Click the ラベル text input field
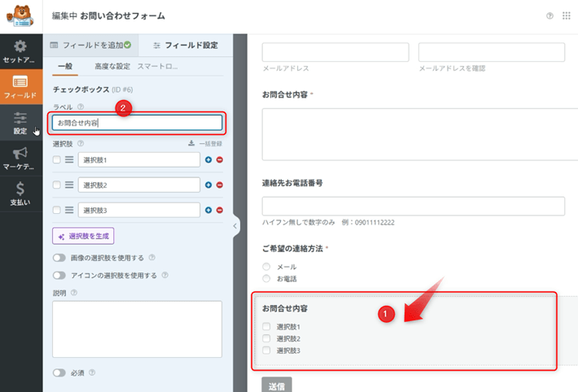The height and width of the screenshot is (392, 578). point(137,123)
